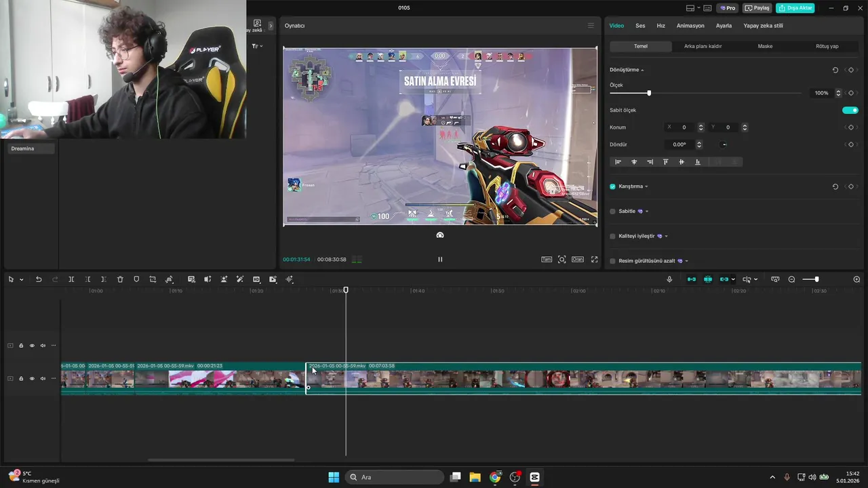The image size is (868, 488).
Task: Click the audio waveform tool icon
Action: (x=289, y=279)
